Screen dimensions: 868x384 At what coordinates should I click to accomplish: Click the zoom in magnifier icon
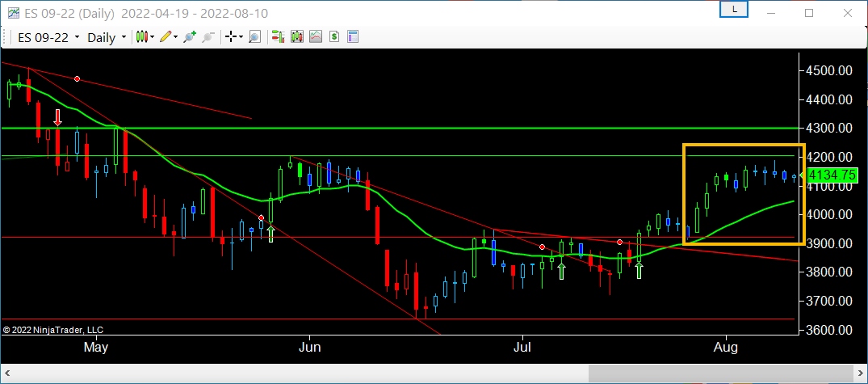[x=190, y=37]
